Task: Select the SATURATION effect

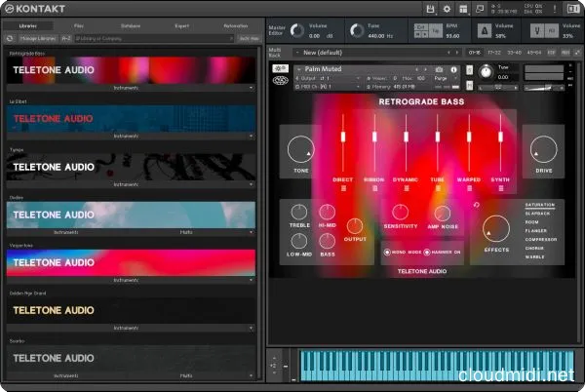Action: coord(540,205)
